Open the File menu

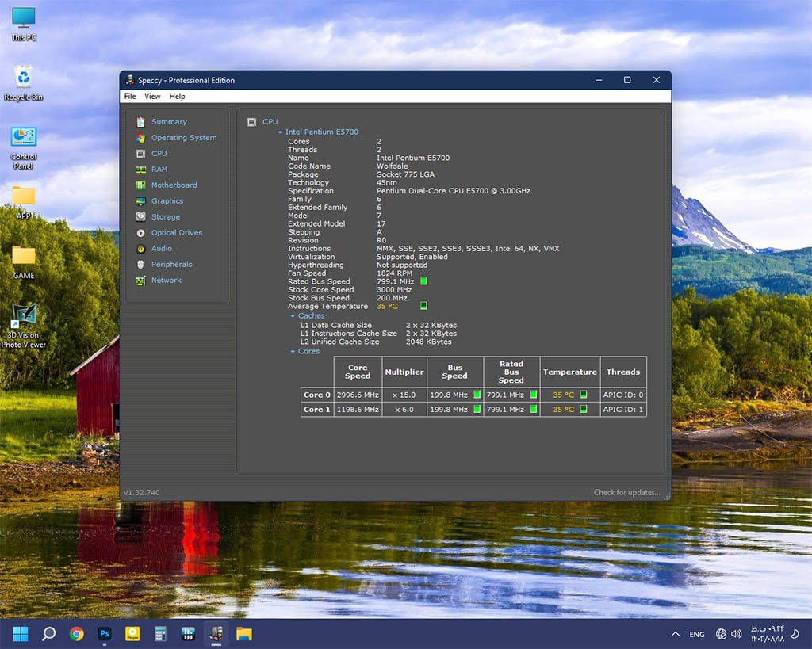(x=130, y=97)
